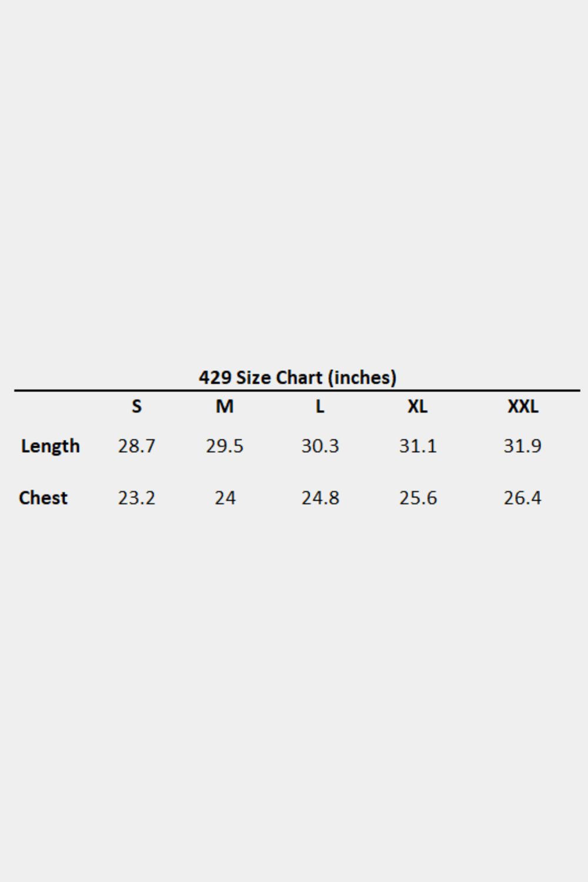This screenshot has width=588, height=882.
Task: Select the XL size column header
Action: (417, 406)
